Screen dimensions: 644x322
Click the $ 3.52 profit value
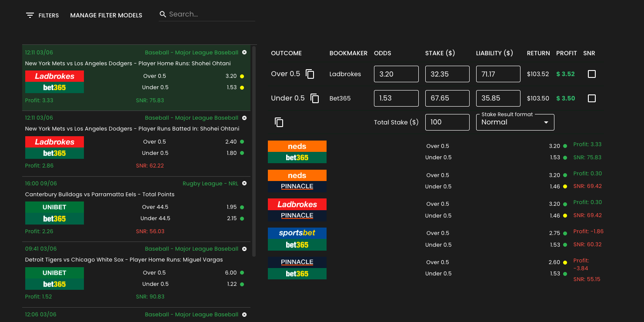coord(566,74)
